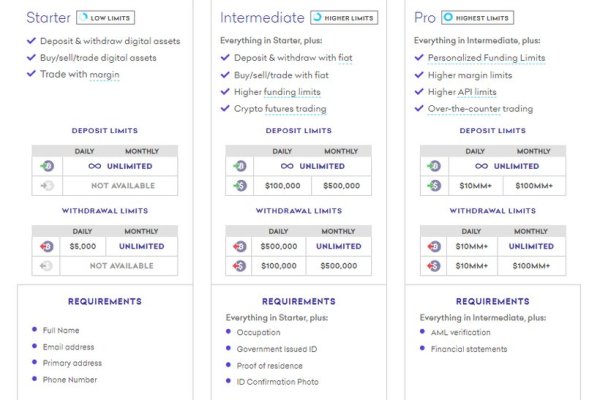The width and height of the screenshot is (600, 400).
Task: Click the Intermediate crypto deposit icon
Action: click(x=240, y=166)
